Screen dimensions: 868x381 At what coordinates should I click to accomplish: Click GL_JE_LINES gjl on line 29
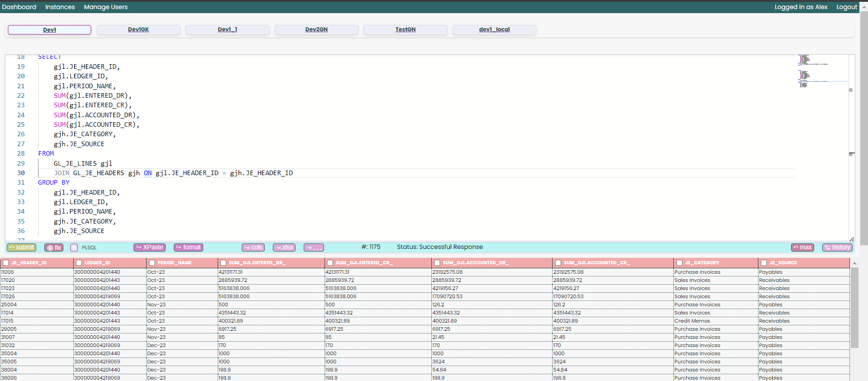pos(83,163)
